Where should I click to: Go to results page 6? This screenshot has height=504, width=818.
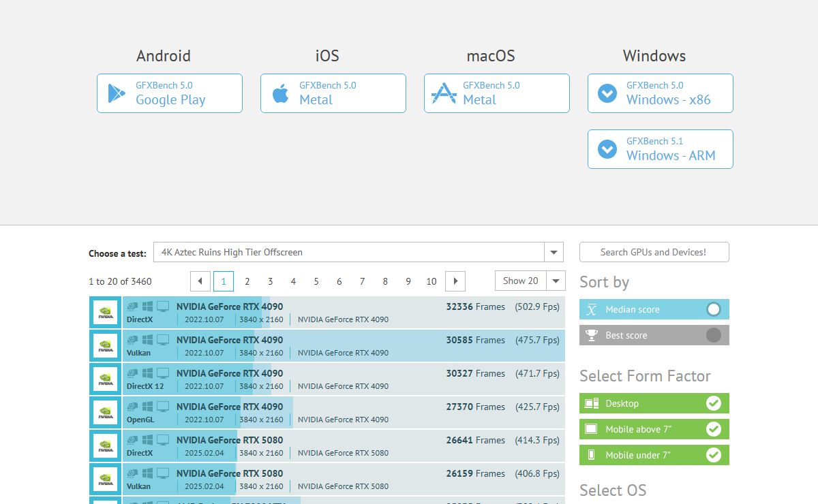(x=339, y=281)
